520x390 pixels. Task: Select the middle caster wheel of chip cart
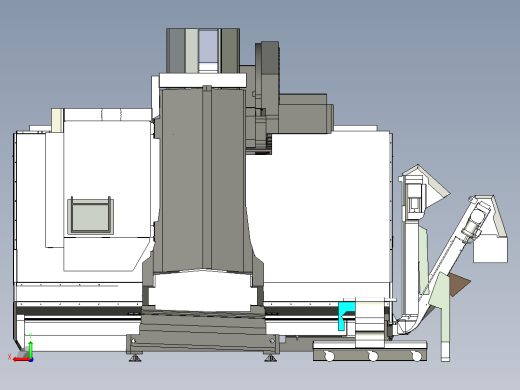tap(373, 356)
